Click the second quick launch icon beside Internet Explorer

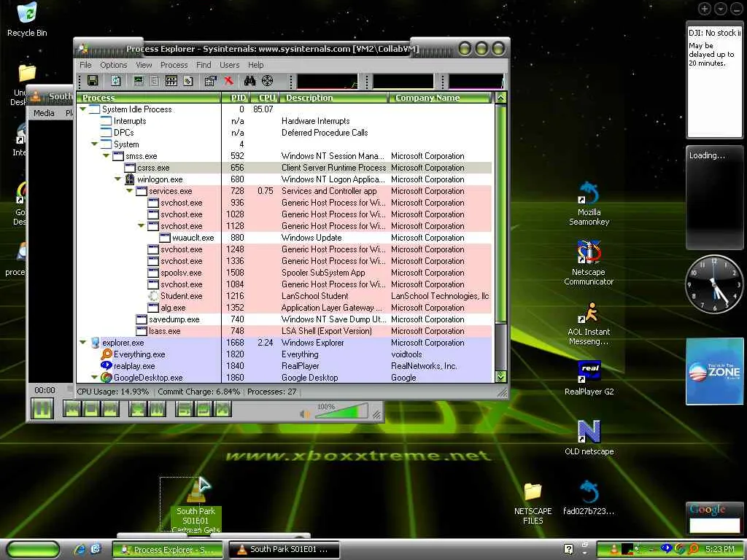96,549
